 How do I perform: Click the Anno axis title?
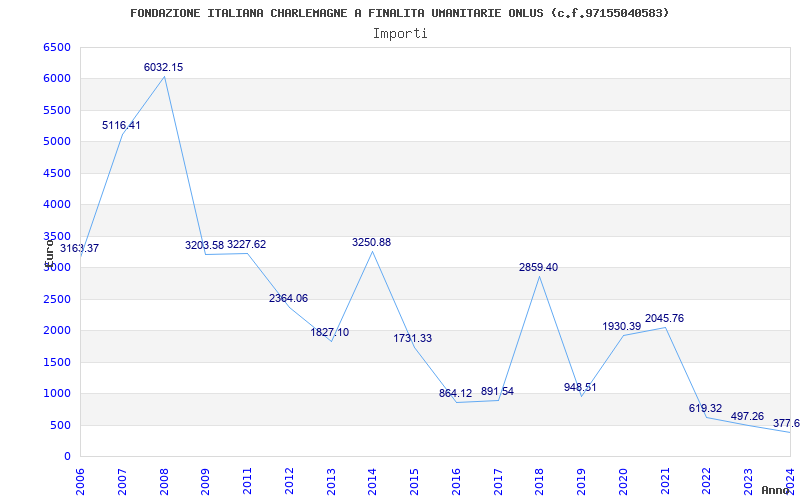777,490
